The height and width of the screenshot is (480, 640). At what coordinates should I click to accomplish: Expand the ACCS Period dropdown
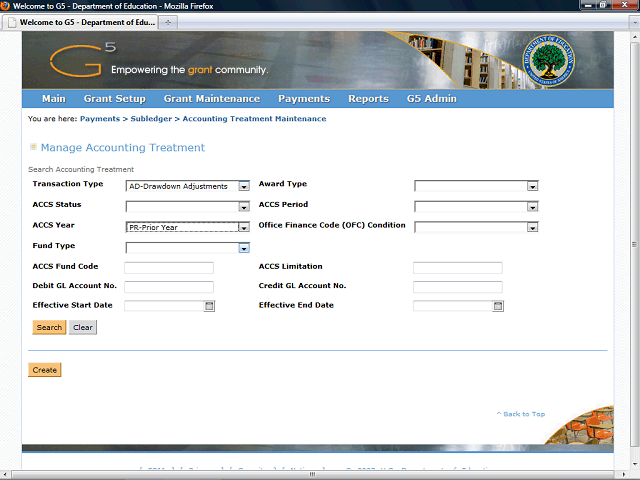pyautogui.click(x=532, y=207)
